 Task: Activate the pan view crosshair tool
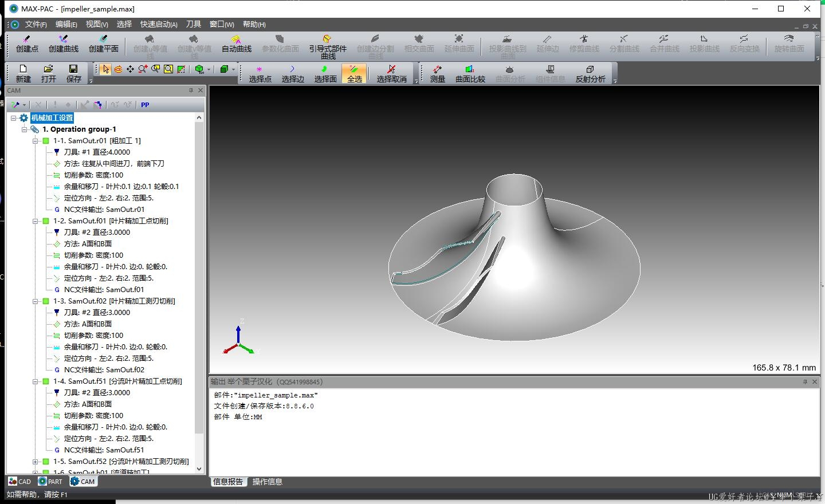[x=131, y=69]
